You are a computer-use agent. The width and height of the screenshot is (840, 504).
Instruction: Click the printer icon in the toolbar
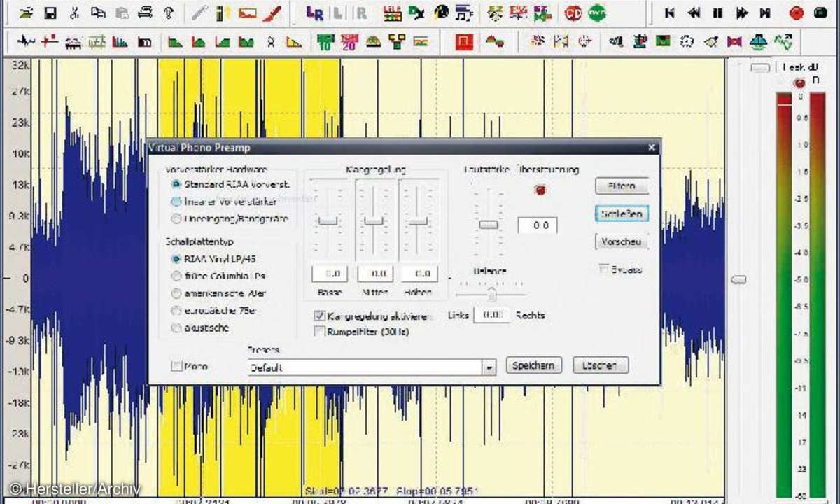(145, 13)
